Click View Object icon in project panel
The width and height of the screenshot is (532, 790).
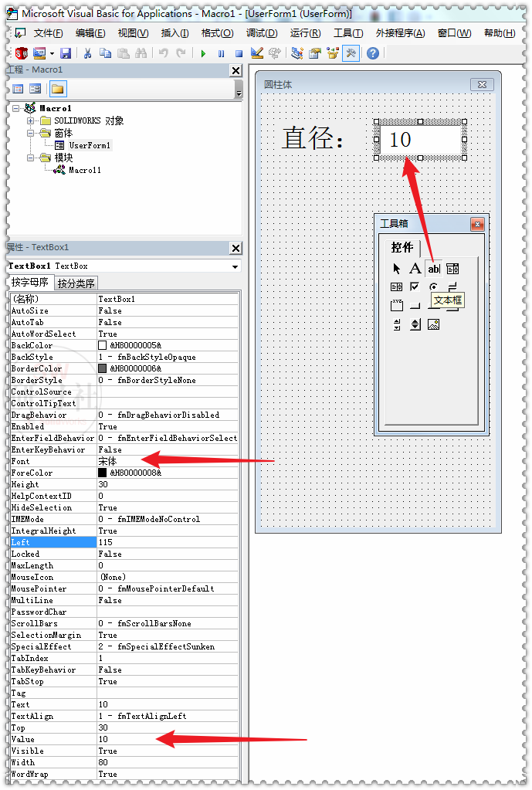click(x=36, y=89)
